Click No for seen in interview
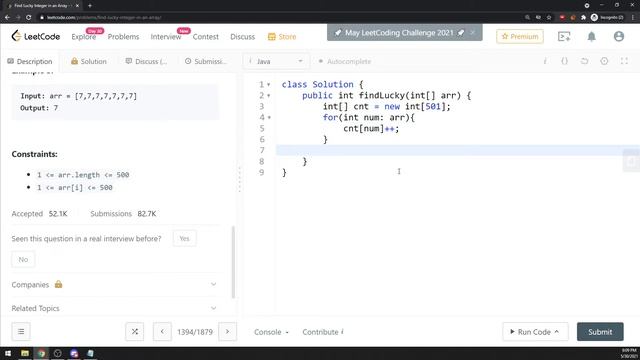This screenshot has width=640, height=360. pyautogui.click(x=23, y=259)
